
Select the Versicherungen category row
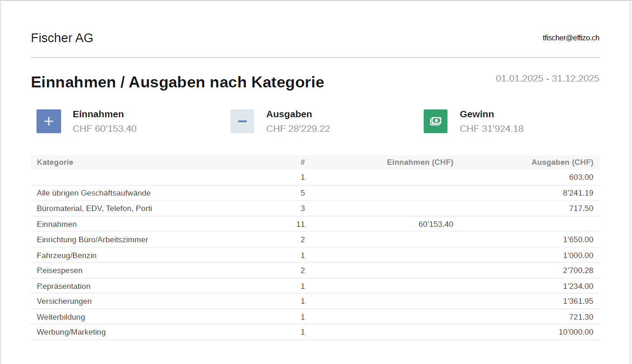point(64,302)
